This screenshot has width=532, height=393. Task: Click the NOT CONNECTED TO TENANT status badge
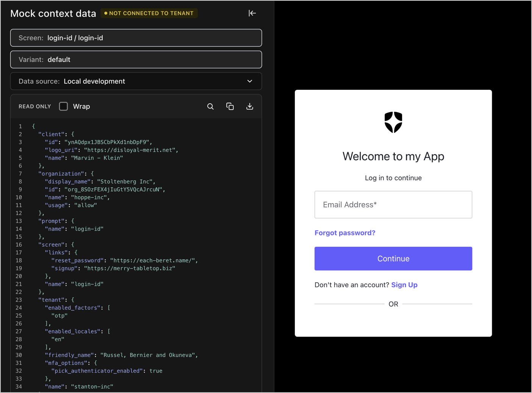[149, 13]
